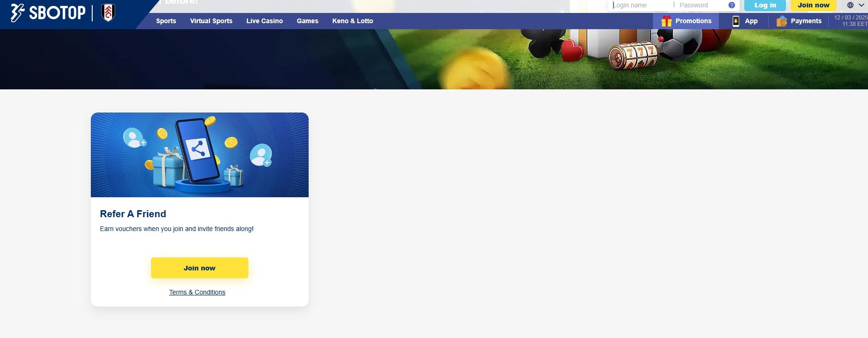Open the Virtual Sports menu
Screen dimensions: 868x338
click(211, 21)
